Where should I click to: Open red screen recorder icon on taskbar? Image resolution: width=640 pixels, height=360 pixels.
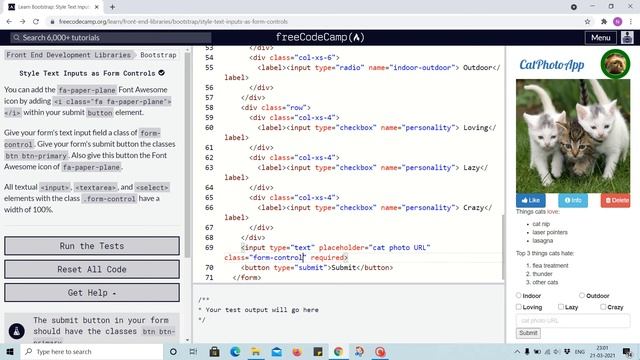point(380,351)
